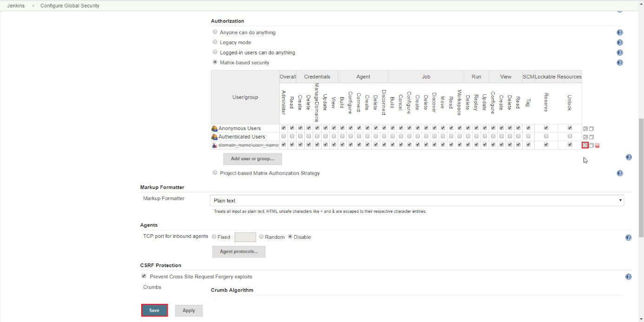Choose Logged-in users can do anything

click(215, 52)
